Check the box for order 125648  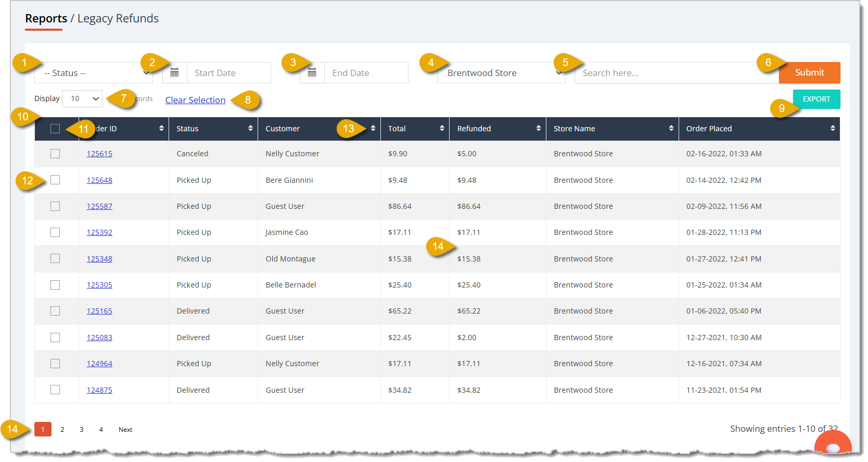55,180
